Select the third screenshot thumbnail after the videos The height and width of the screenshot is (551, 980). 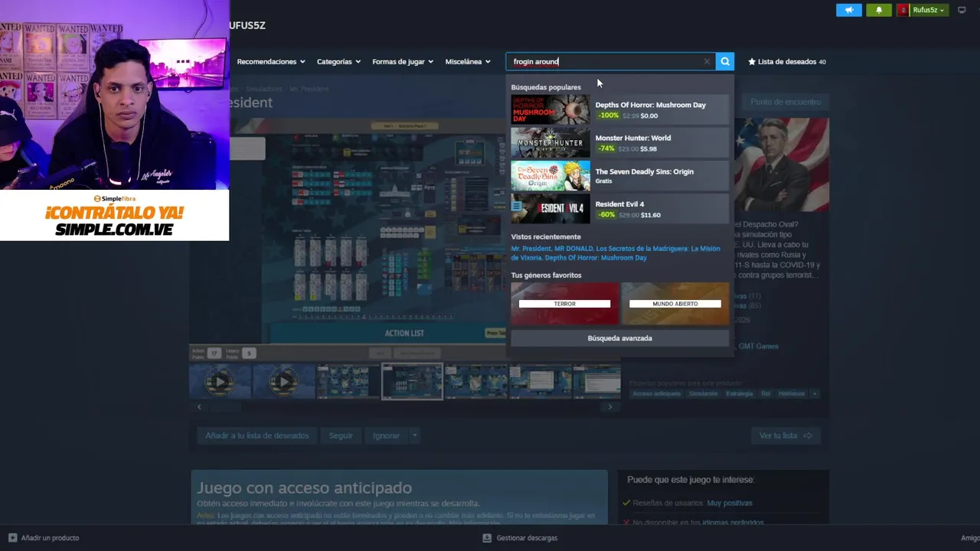coord(476,381)
